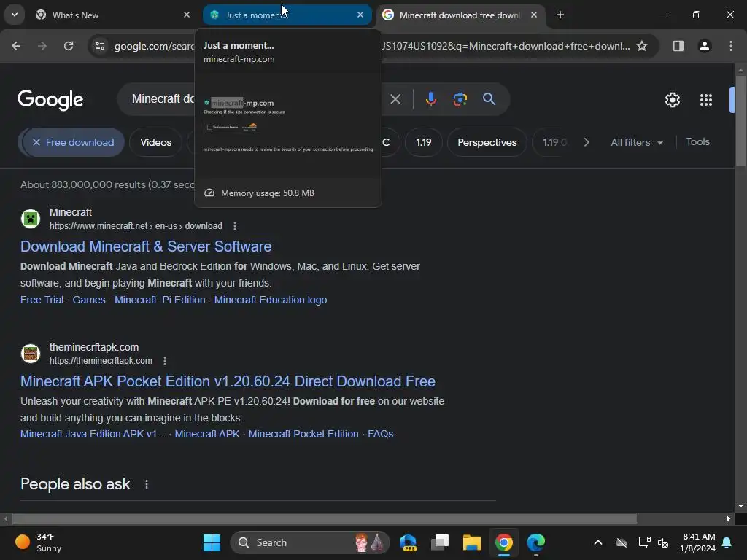This screenshot has width=747, height=560.
Task: Remove the Free download filter chip
Action: [73, 142]
